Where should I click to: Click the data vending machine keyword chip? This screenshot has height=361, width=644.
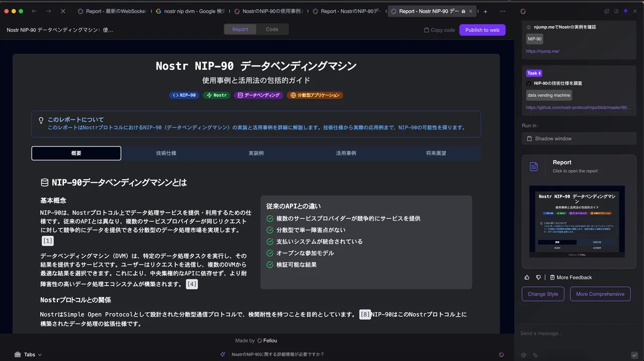tap(549, 95)
